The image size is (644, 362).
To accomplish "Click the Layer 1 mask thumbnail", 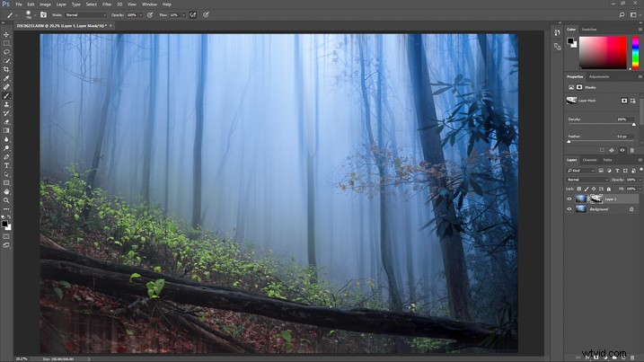I will pos(596,199).
